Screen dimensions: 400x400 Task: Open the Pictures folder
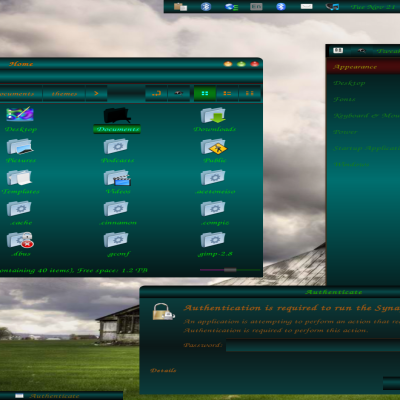tap(20, 147)
